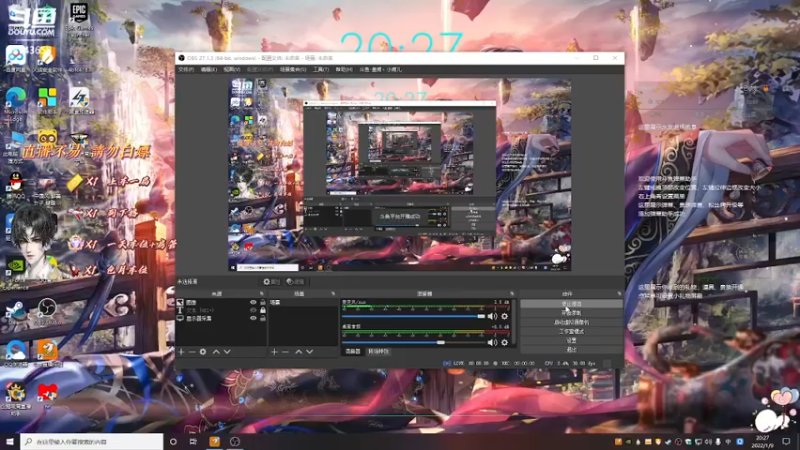Screen dimensions: 800x450
Task: Select the text (GDI+) source row
Action: tap(220, 310)
